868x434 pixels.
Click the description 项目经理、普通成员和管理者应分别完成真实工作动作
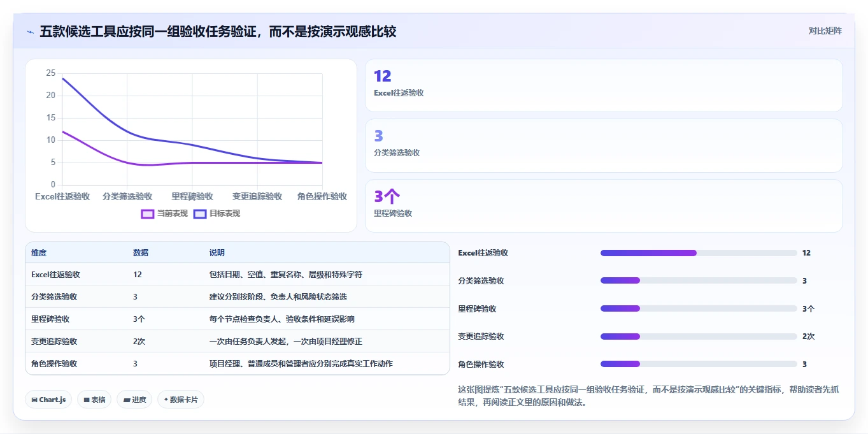coord(301,364)
